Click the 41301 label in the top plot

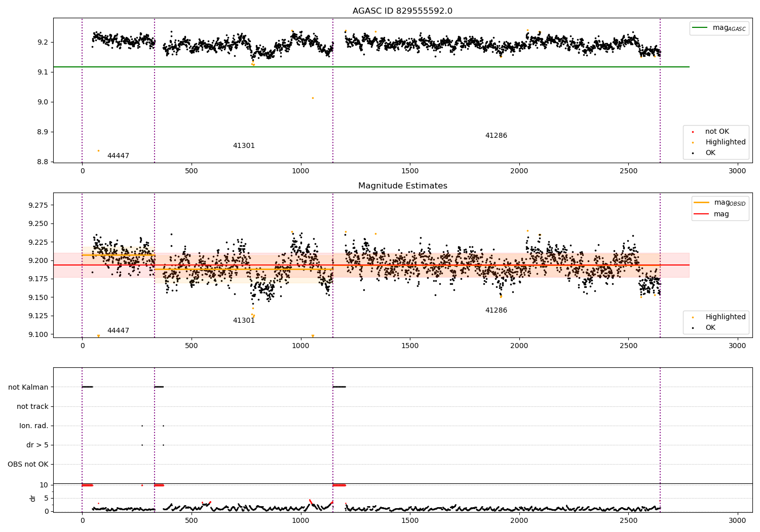point(244,146)
